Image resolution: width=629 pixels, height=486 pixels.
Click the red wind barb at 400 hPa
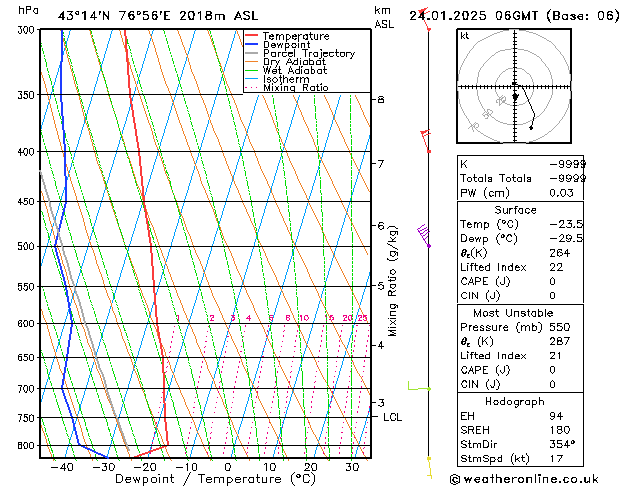[426, 141]
